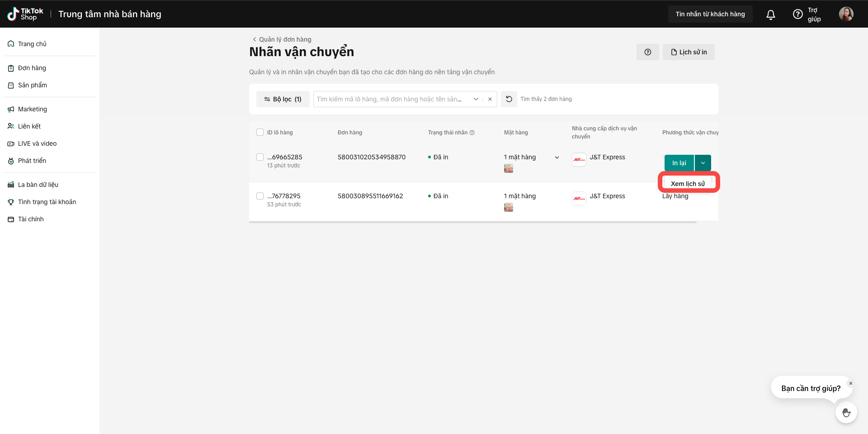
Task: Click the In lại reprint button
Action: click(679, 163)
